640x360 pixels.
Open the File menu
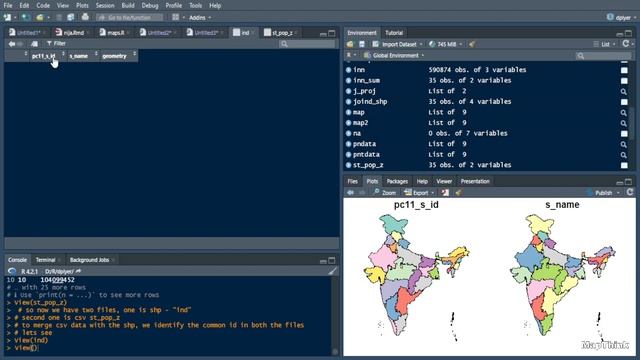tap(8, 6)
